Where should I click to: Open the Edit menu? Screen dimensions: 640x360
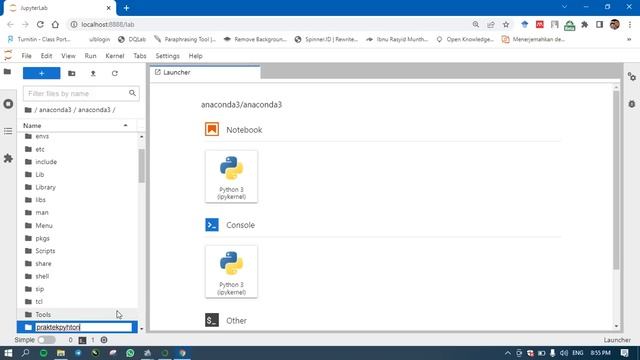click(47, 56)
